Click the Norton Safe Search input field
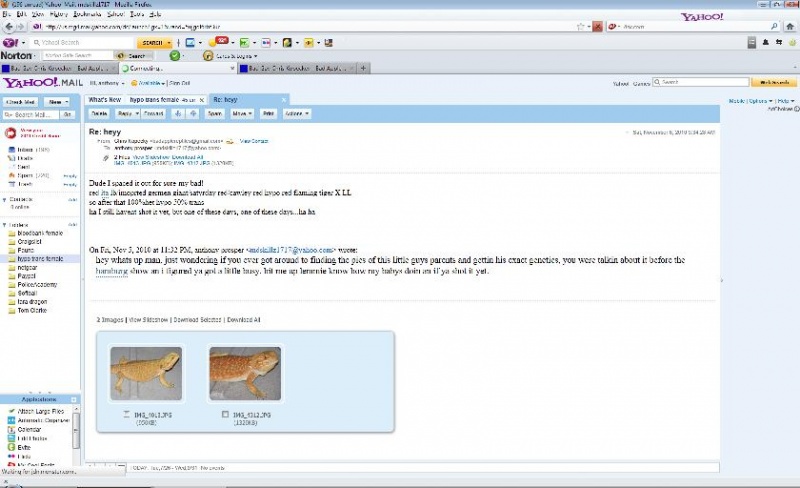The height and width of the screenshot is (488, 800). click(77, 56)
